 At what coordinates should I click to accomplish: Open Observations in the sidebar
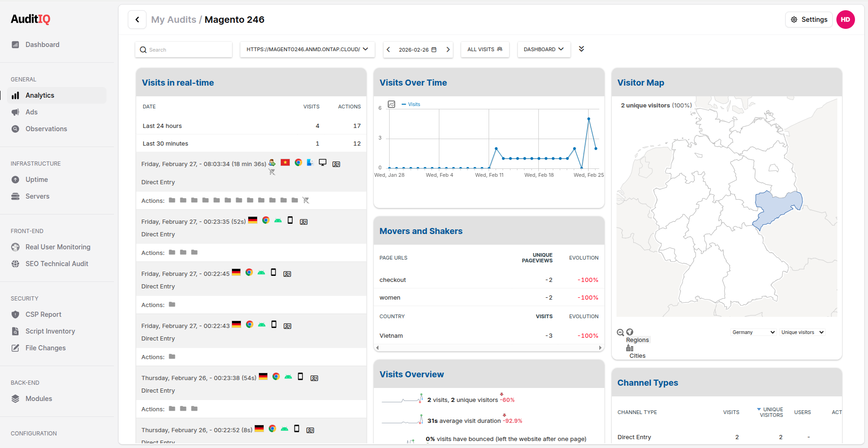46,129
